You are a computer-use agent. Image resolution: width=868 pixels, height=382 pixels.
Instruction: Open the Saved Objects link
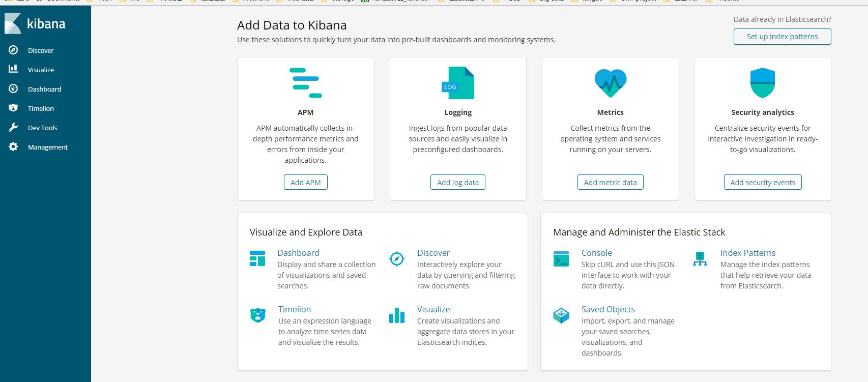click(x=608, y=309)
